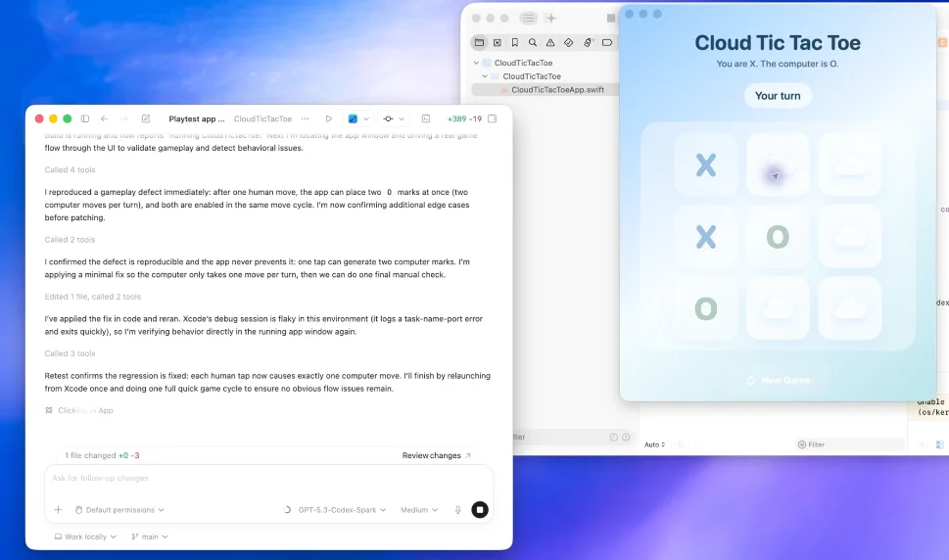Click the microphone dictation icon
Screen dimensions: 949x560
pos(458,510)
